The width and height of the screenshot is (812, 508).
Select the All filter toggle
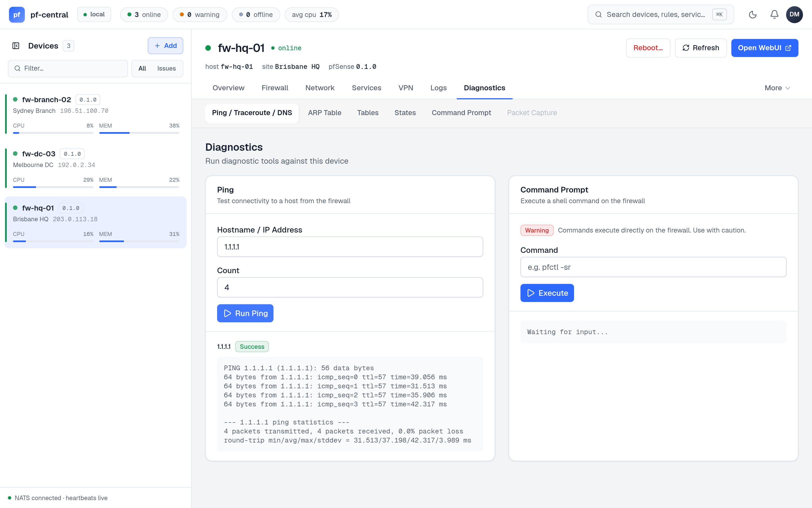(x=142, y=69)
